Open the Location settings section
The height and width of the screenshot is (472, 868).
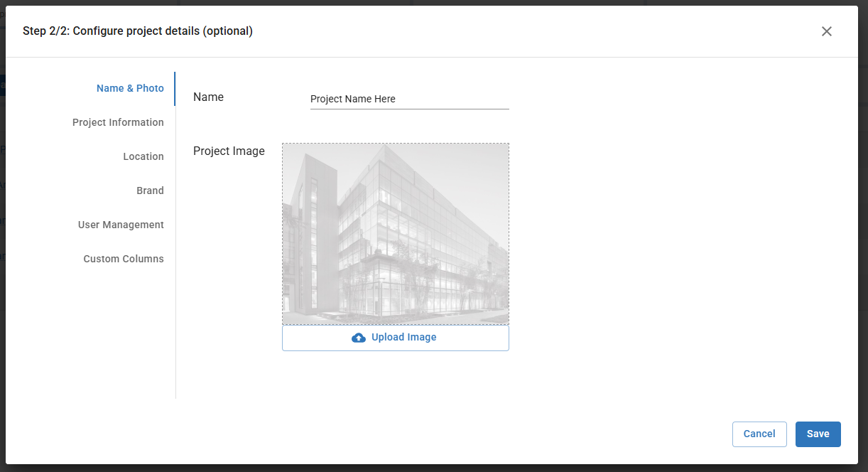point(143,156)
